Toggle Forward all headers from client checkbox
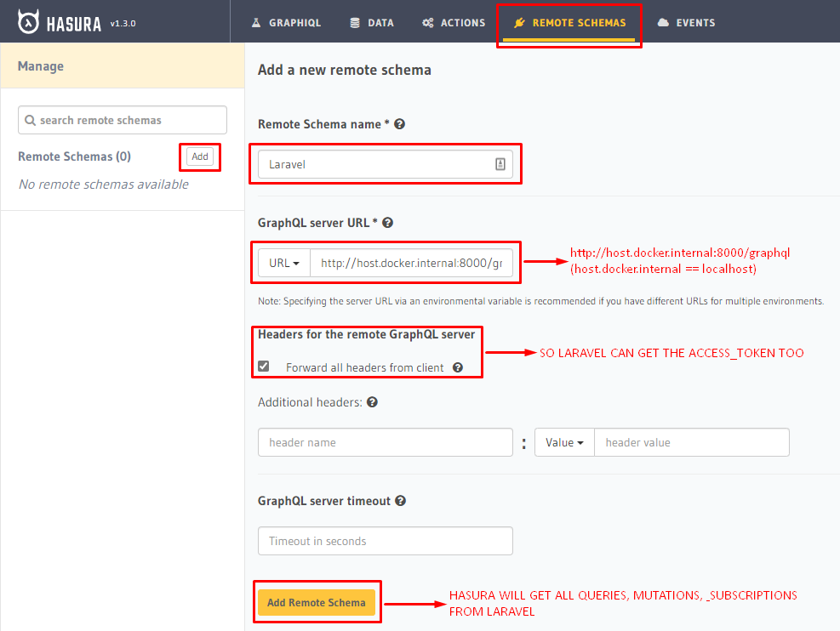This screenshot has width=840, height=631. (264, 366)
